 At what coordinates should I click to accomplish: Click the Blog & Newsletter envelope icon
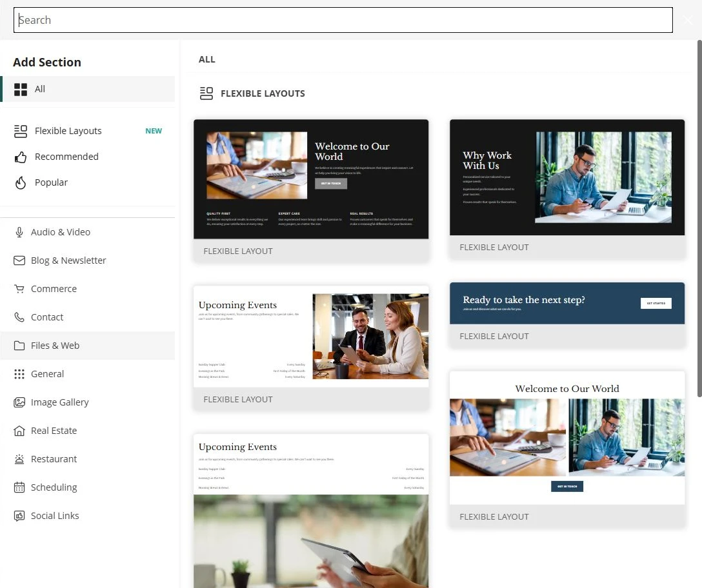[19, 260]
